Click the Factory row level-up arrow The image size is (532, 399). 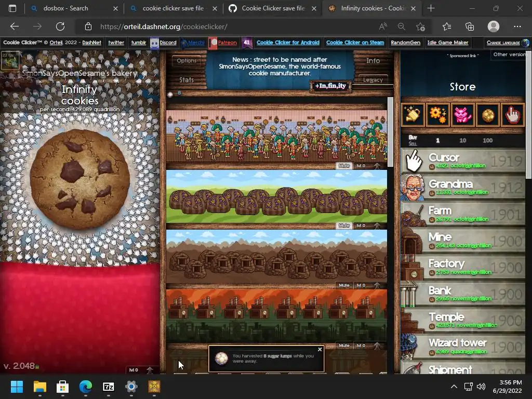[x=377, y=345]
